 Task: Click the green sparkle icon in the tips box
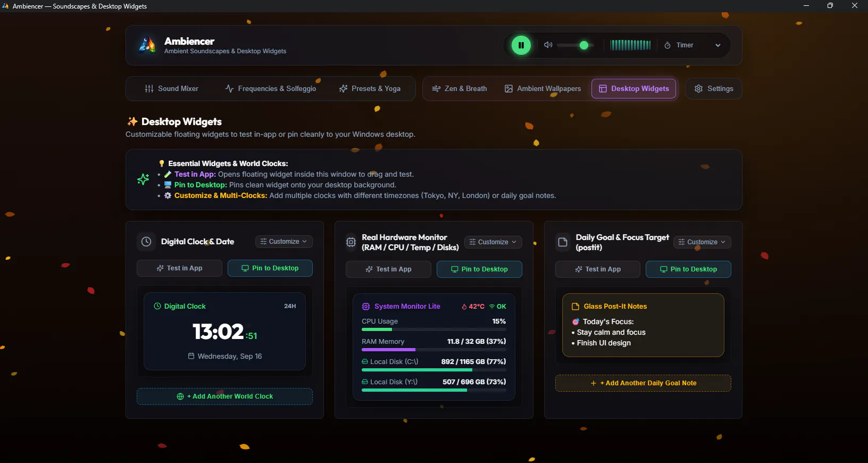(143, 179)
